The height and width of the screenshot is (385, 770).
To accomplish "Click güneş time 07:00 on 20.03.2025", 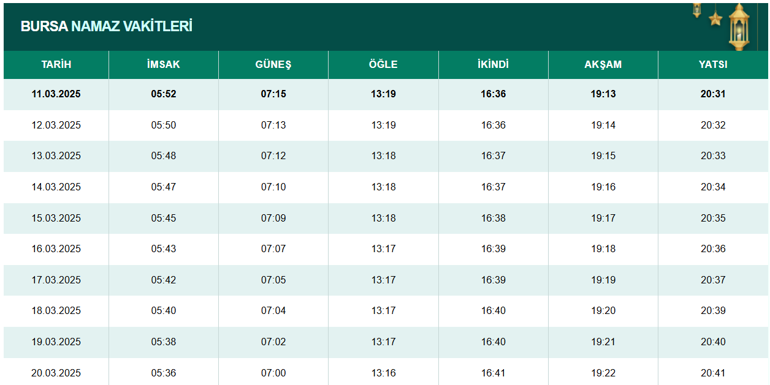I will pyautogui.click(x=274, y=373).
